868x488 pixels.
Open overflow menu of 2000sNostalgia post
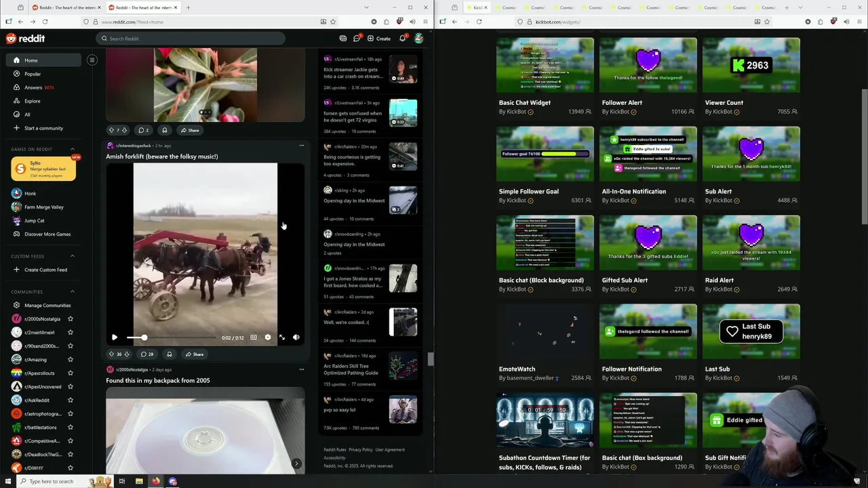pos(302,369)
